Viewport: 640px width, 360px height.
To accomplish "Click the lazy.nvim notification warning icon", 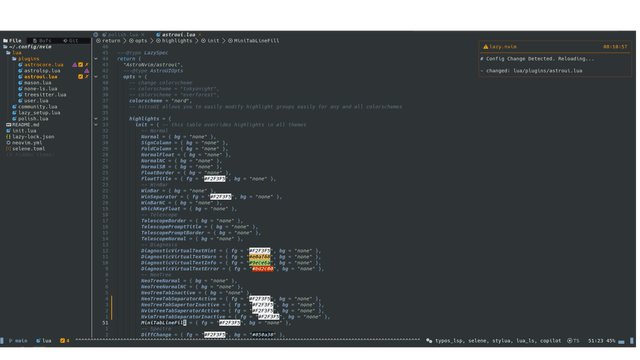I will click(x=486, y=47).
